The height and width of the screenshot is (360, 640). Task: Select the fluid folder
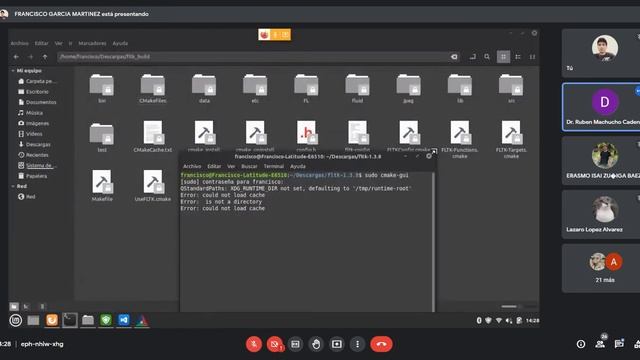point(357,88)
